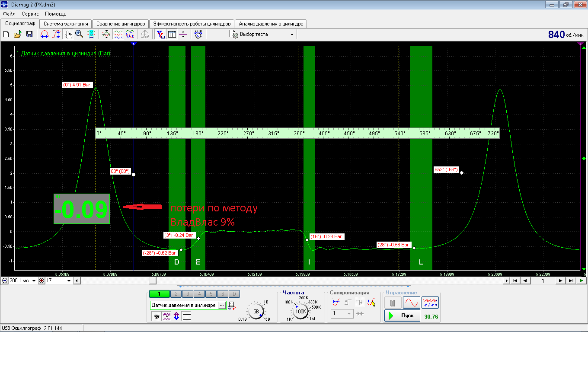
Task: Click the first sync waveform icon
Action: 336,303
